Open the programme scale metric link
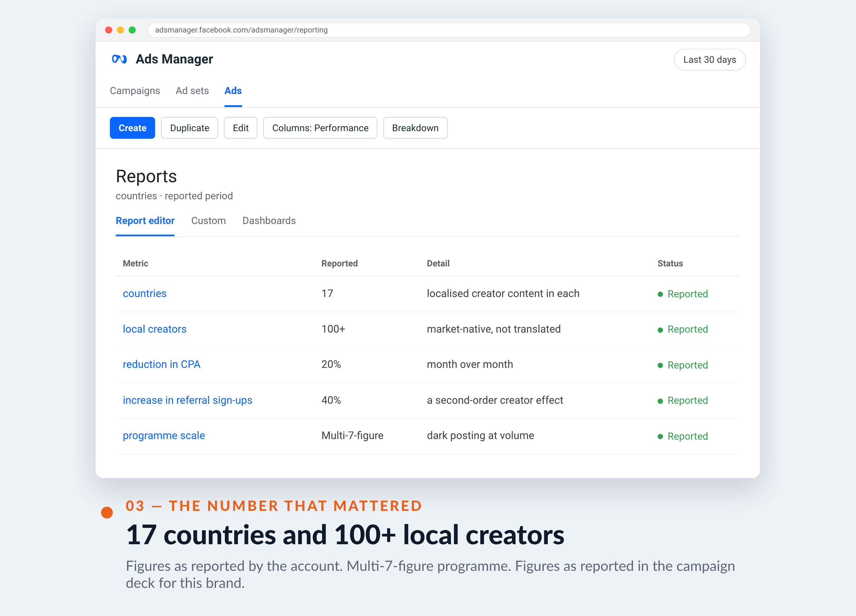The height and width of the screenshot is (616, 856). 164,436
